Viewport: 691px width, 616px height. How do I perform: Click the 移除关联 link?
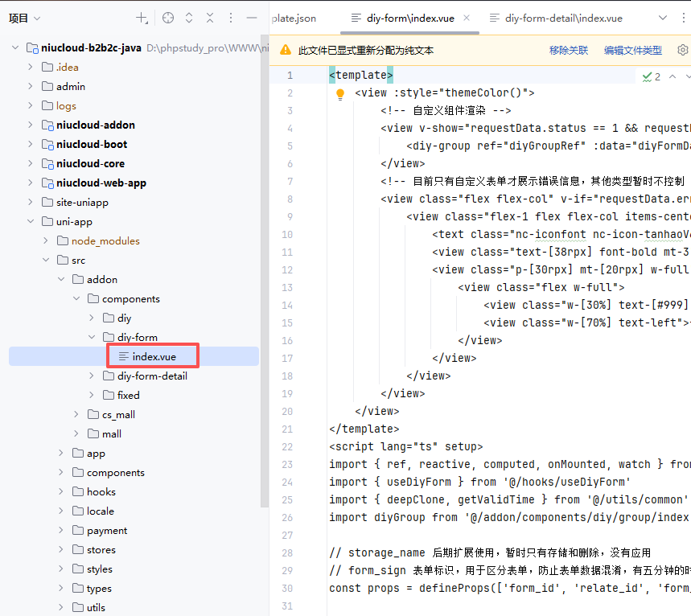(569, 50)
